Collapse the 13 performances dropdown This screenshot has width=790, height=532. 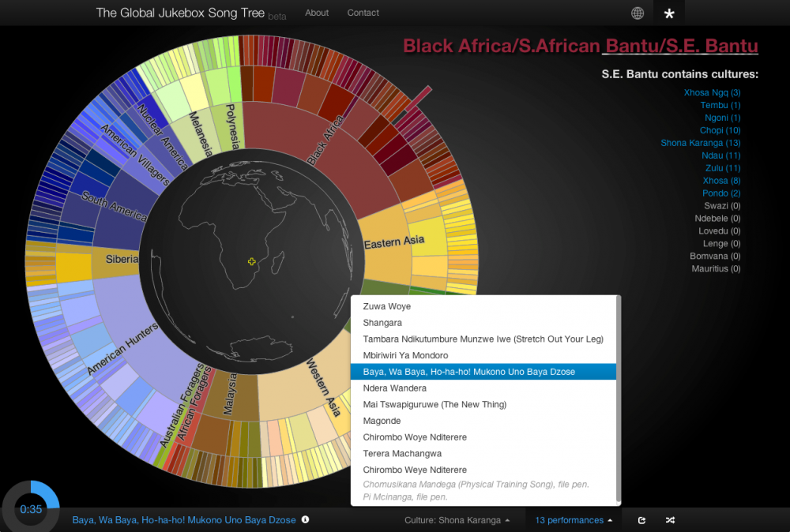point(574,520)
